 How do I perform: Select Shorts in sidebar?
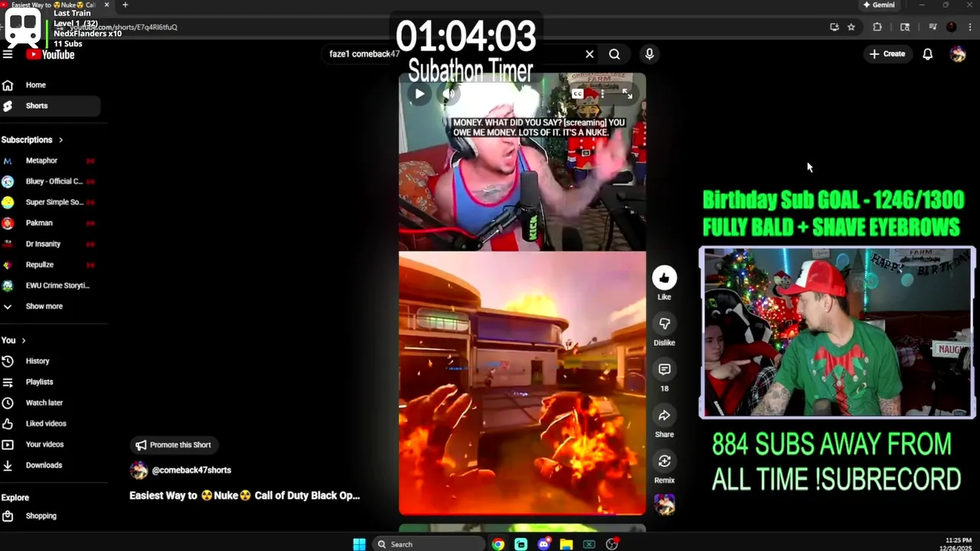coord(50,106)
